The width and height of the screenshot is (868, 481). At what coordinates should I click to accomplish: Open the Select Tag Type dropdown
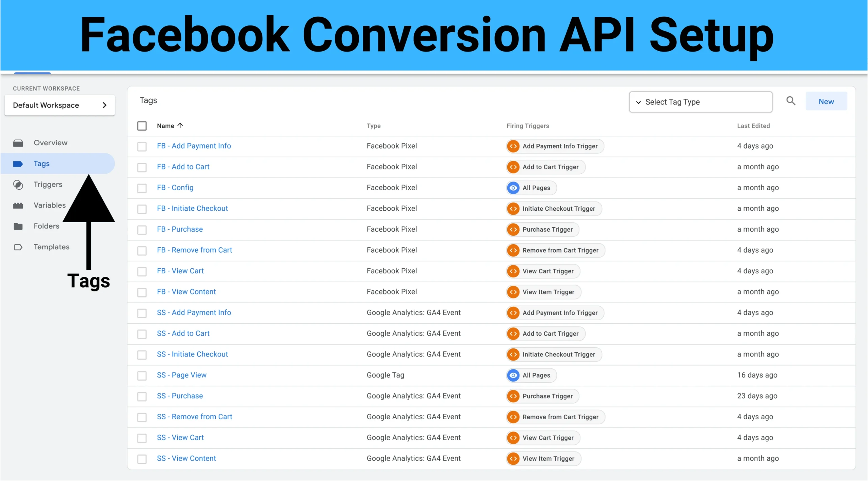tap(701, 102)
